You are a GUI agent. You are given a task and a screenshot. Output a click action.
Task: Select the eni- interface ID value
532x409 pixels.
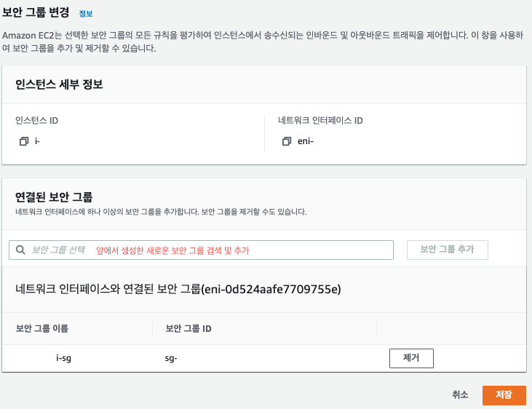306,141
